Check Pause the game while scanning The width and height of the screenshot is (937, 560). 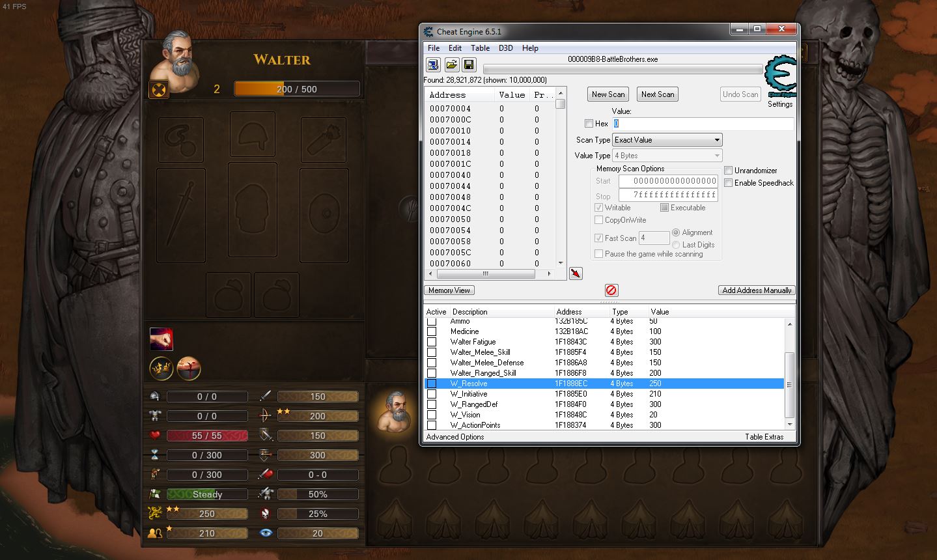[598, 254]
